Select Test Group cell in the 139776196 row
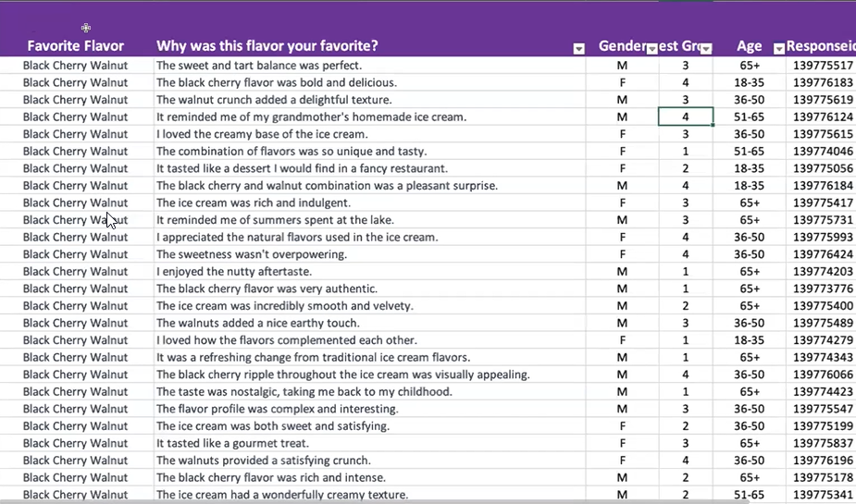Viewport: 856px width, 504px height. click(686, 461)
